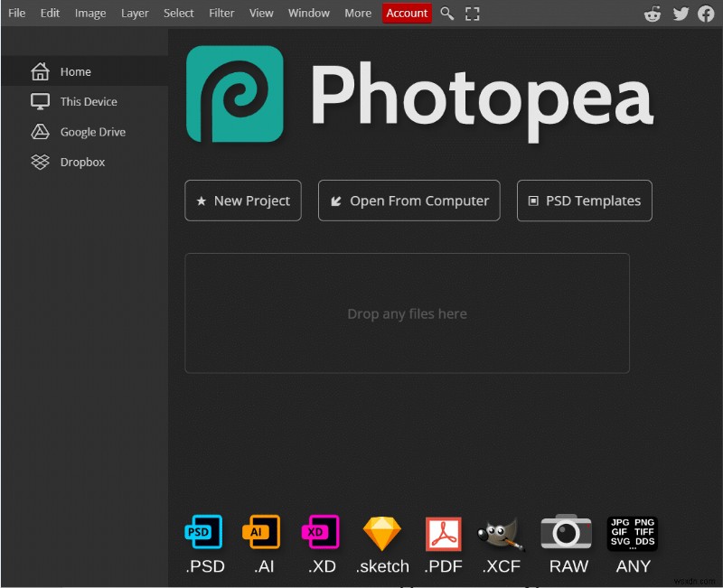Click the Photopea title wordmark
The height and width of the screenshot is (588, 723).
[482, 100]
